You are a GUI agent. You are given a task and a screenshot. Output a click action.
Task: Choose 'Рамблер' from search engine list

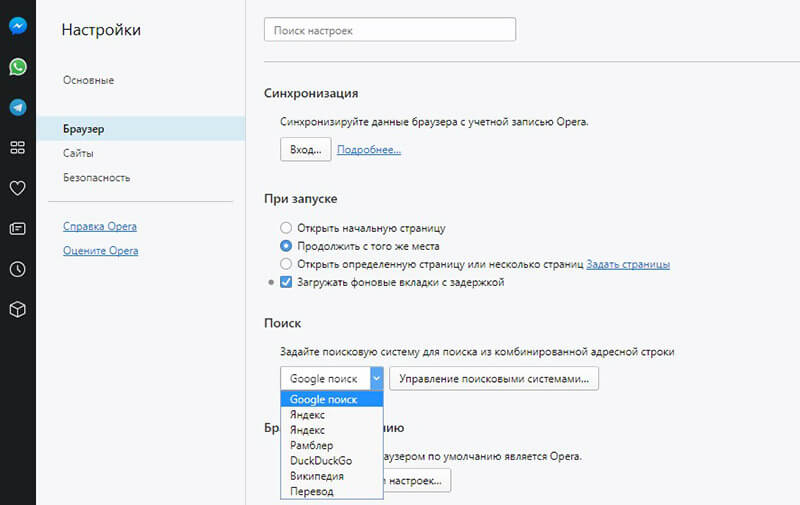tap(332, 445)
